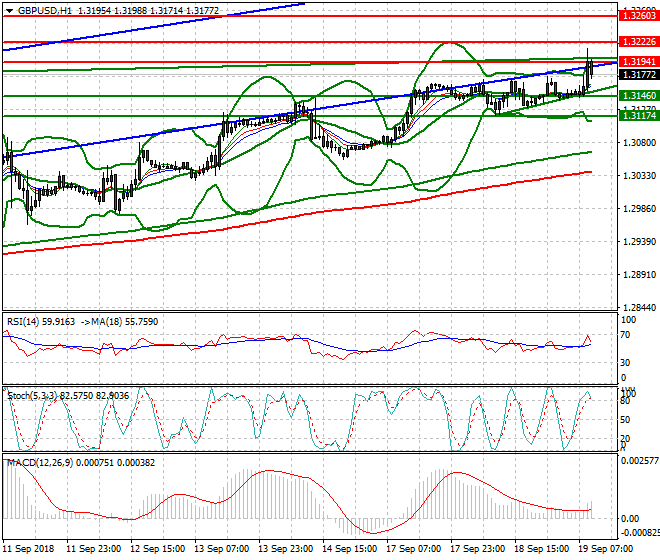Image resolution: width=660 pixels, height=560 pixels.
Task: Select the red 1.32226 price level label
Action: click(x=639, y=42)
